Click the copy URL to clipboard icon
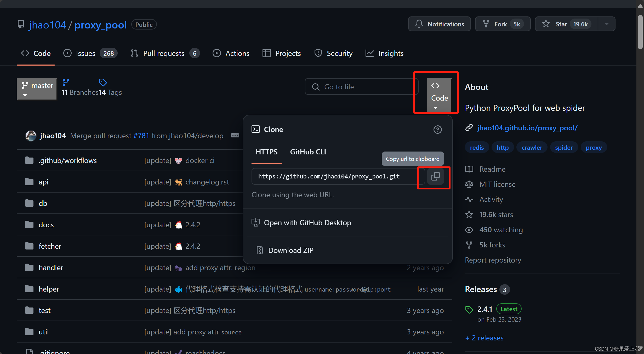 pyautogui.click(x=435, y=176)
